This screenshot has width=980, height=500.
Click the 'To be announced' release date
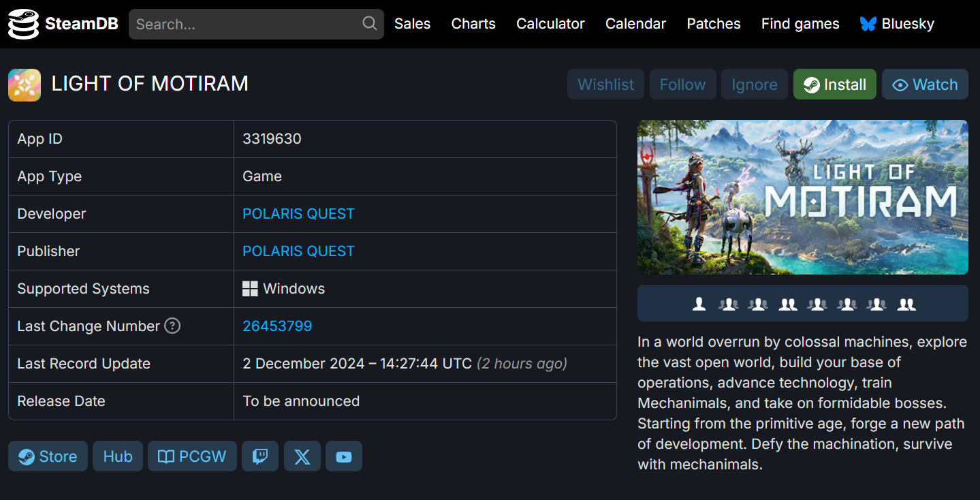tap(301, 401)
